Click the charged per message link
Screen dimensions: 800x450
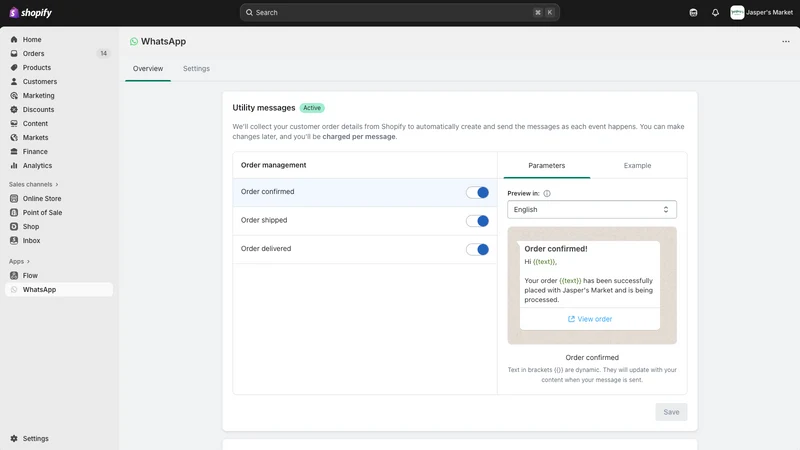(359, 137)
